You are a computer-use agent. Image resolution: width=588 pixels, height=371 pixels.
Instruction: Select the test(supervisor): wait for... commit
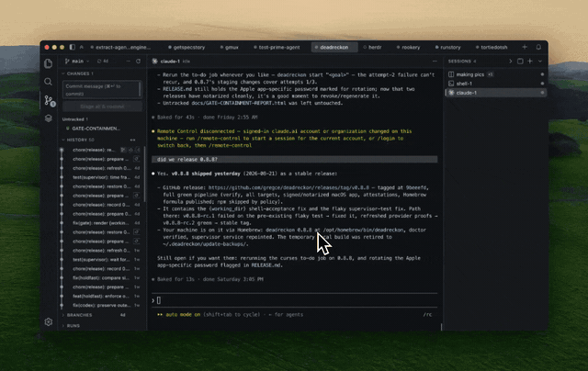click(101, 259)
